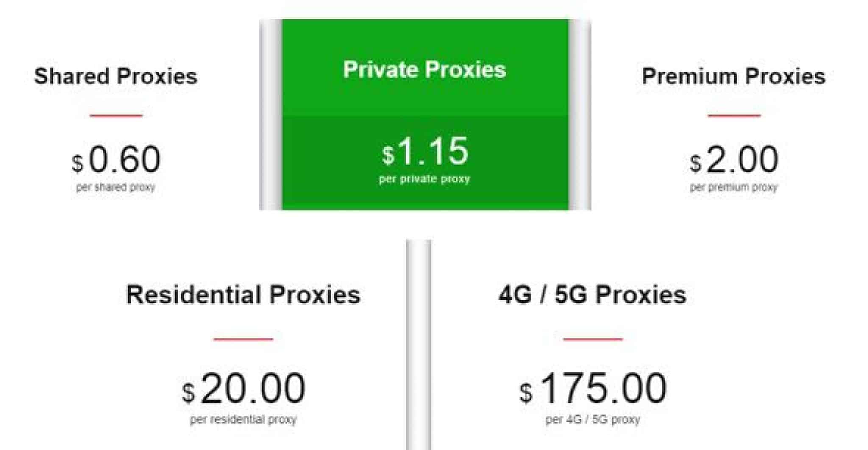Select the $20.00 residential proxy price
The width and height of the screenshot is (868, 450).
[x=243, y=388]
